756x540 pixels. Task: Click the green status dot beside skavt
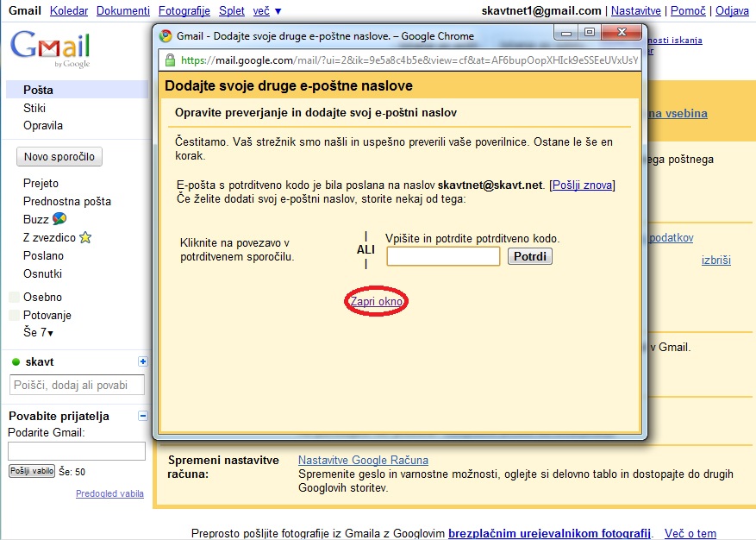[16, 362]
